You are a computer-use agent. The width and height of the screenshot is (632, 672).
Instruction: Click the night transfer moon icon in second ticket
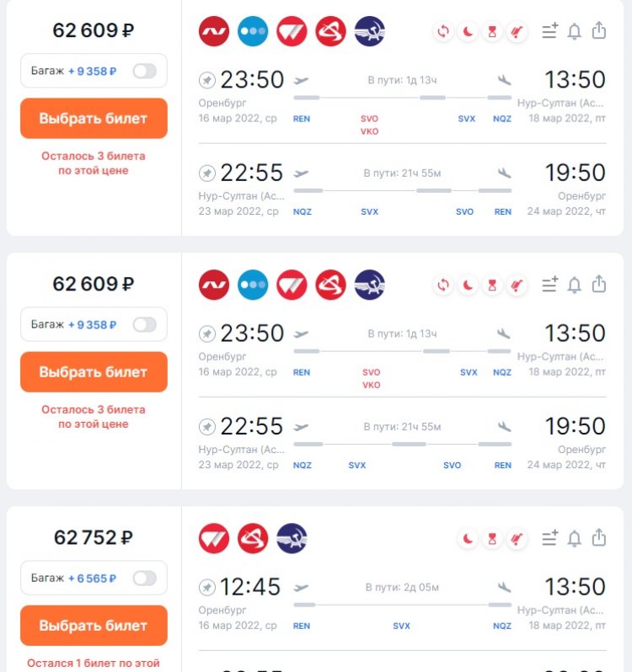[468, 285]
